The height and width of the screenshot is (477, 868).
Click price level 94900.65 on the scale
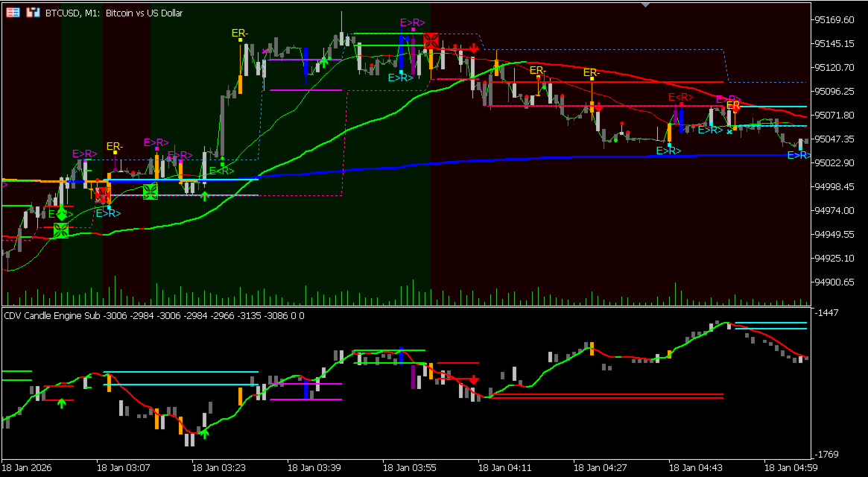point(834,282)
